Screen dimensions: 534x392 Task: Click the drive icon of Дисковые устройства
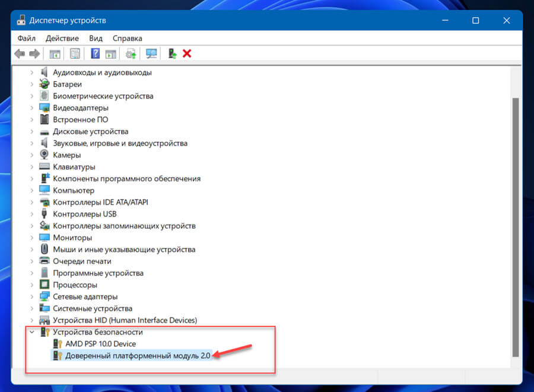coord(44,132)
